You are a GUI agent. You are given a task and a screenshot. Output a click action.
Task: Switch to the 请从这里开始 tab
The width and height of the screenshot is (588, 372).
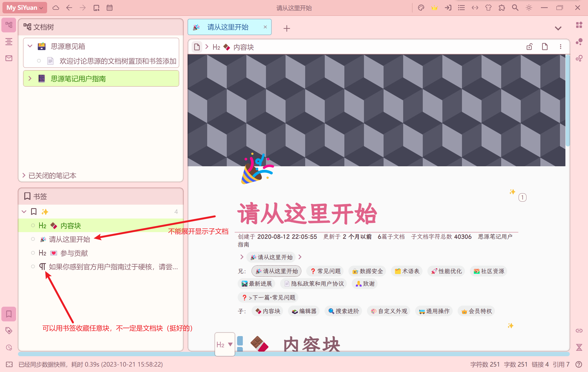(228, 27)
